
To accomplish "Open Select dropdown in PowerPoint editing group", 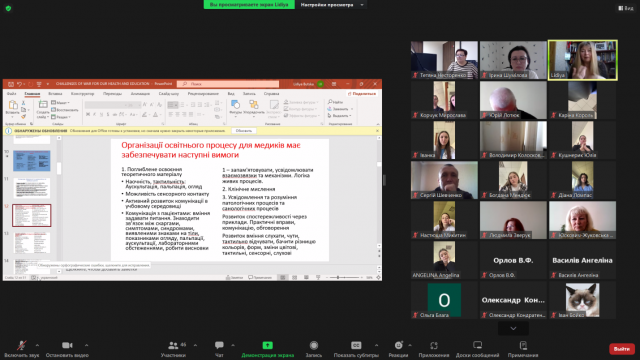I will (340, 116).
